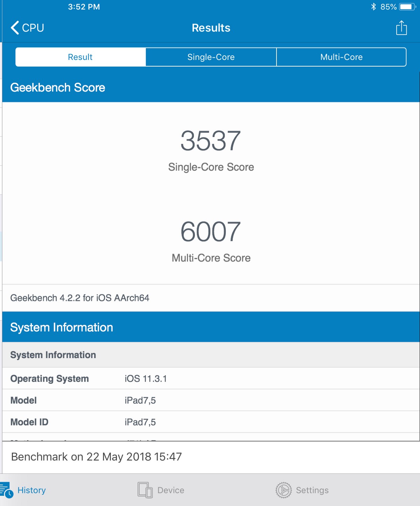
Task: Tap the Single-Core Score label
Action: pyautogui.click(x=211, y=167)
